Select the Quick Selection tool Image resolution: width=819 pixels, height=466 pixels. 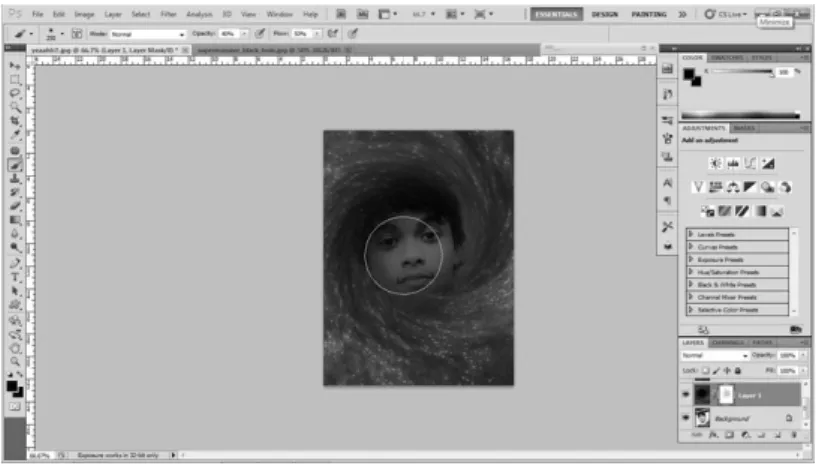point(15,107)
